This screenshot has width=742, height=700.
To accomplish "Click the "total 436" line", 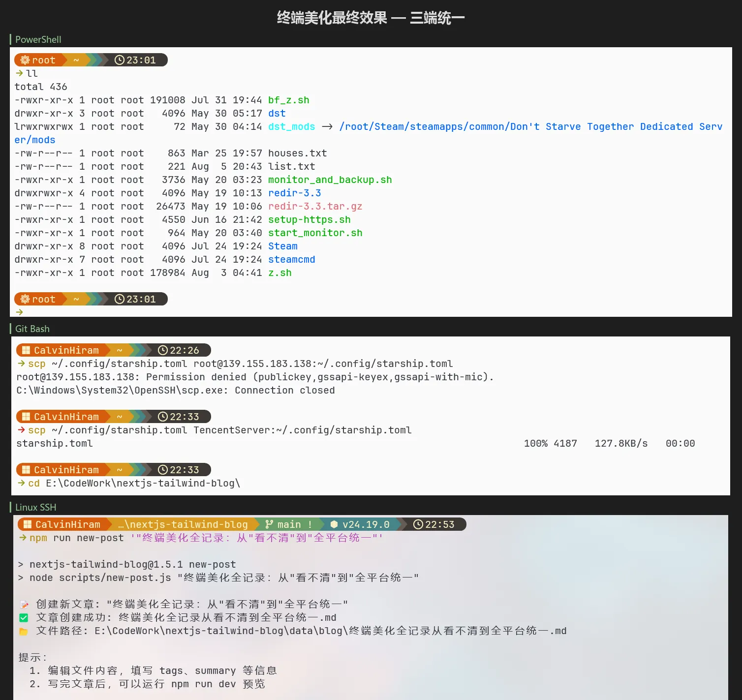I will 41,87.
